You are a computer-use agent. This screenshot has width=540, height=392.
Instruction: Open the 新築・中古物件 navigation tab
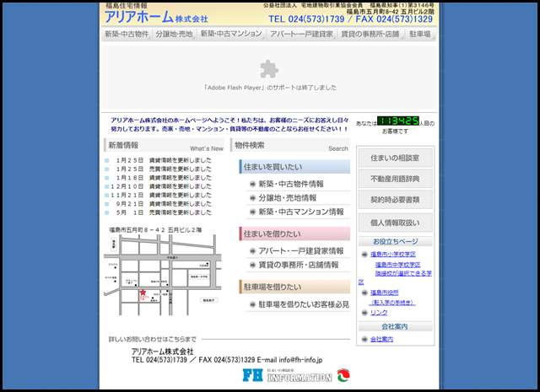click(127, 34)
